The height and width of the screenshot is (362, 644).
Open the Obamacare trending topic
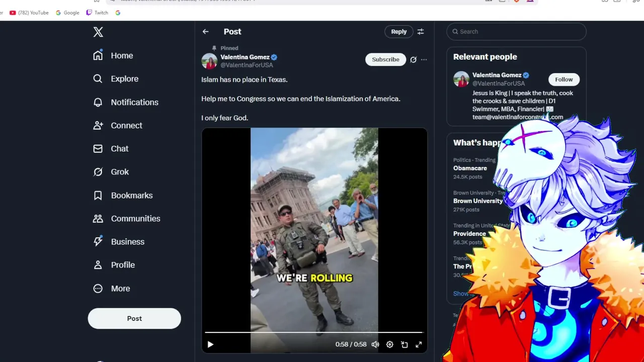pyautogui.click(x=470, y=168)
